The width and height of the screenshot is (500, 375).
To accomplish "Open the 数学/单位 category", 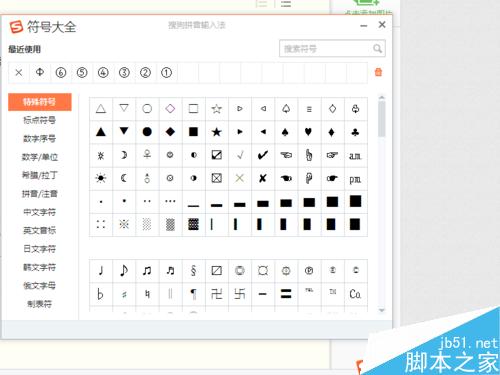I will (40, 157).
